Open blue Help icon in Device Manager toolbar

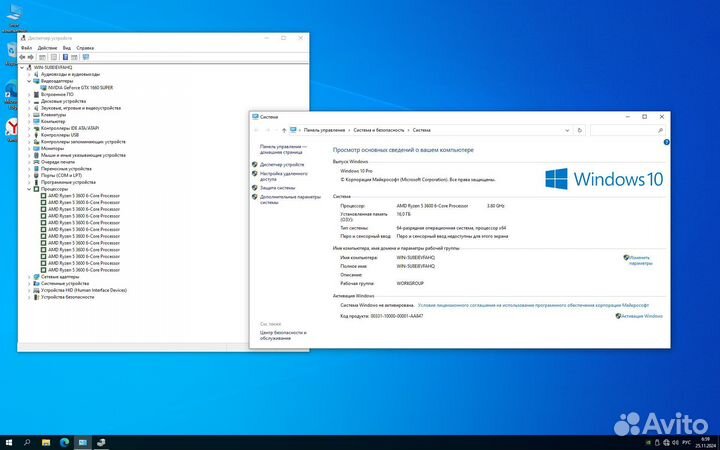point(65,57)
